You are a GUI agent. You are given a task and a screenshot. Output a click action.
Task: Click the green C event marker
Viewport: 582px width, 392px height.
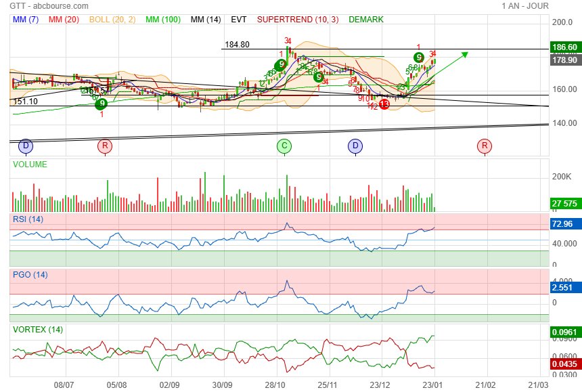pyautogui.click(x=284, y=146)
